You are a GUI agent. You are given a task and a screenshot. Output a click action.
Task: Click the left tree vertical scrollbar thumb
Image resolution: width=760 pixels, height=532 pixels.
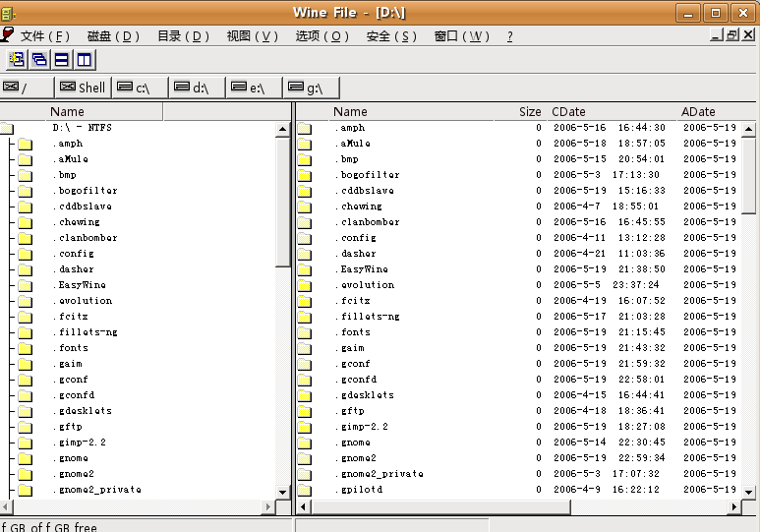(282, 202)
